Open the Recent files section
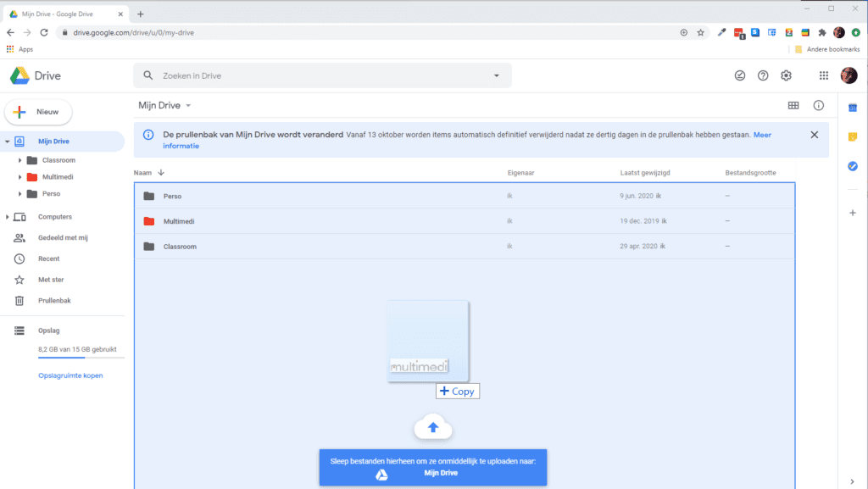Viewport: 868px width, 489px height. point(48,258)
